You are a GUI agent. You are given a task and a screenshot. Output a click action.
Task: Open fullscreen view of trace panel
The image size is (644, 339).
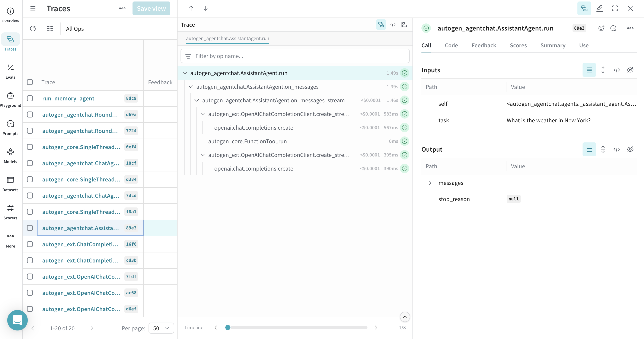coord(615,8)
